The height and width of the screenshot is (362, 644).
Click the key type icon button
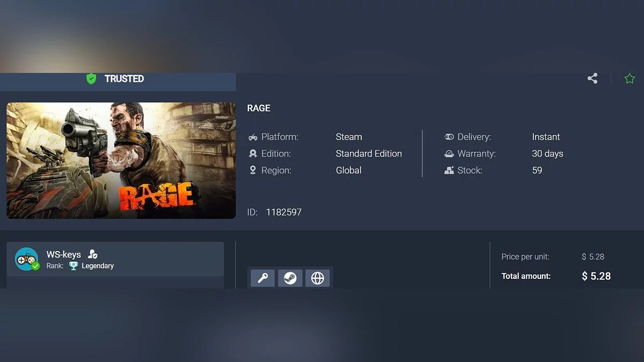coord(263,278)
